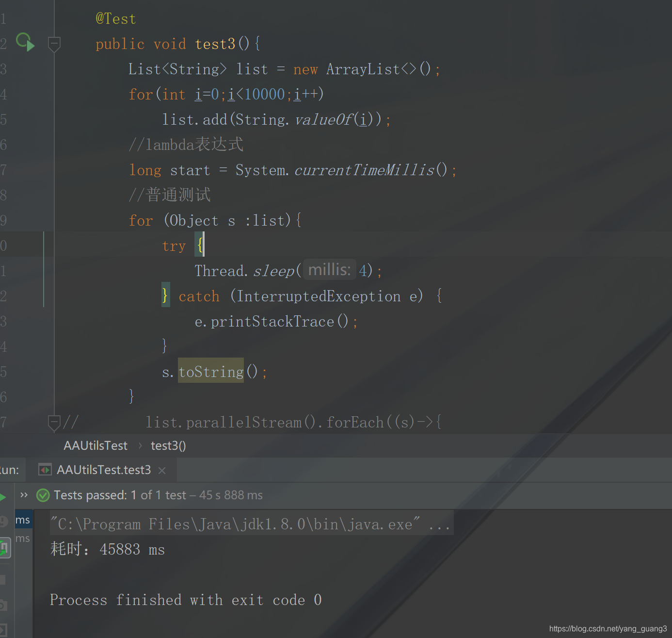Click the '//lambda表达式' comment

tap(186, 144)
